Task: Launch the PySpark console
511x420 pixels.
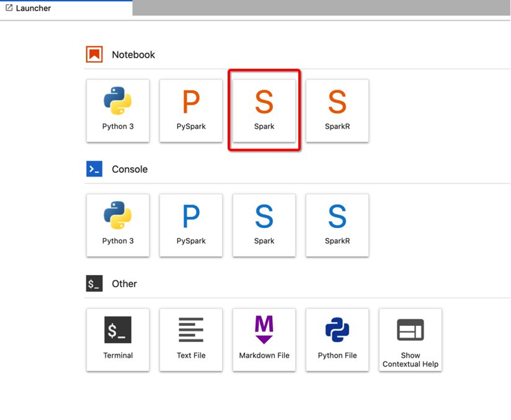Action: point(191,225)
